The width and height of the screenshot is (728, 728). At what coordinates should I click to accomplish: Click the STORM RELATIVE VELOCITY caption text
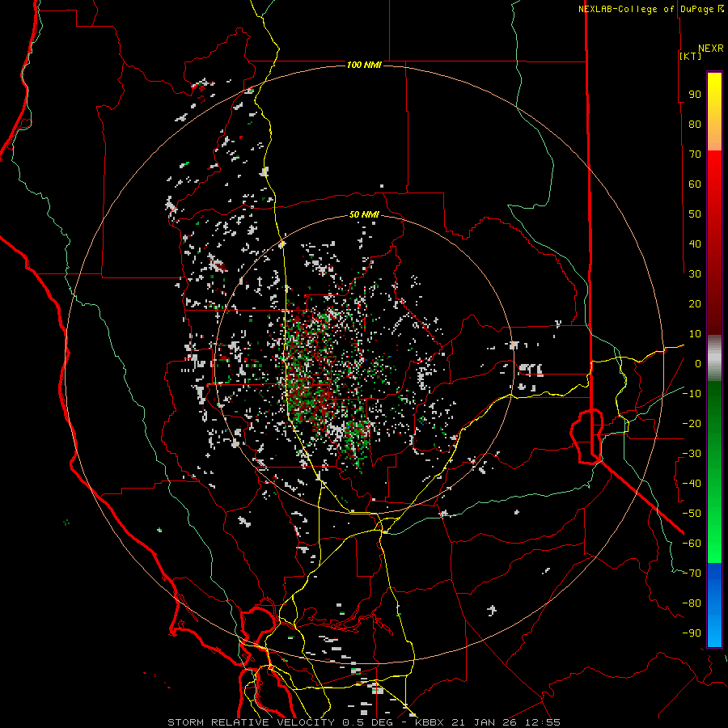point(252,722)
